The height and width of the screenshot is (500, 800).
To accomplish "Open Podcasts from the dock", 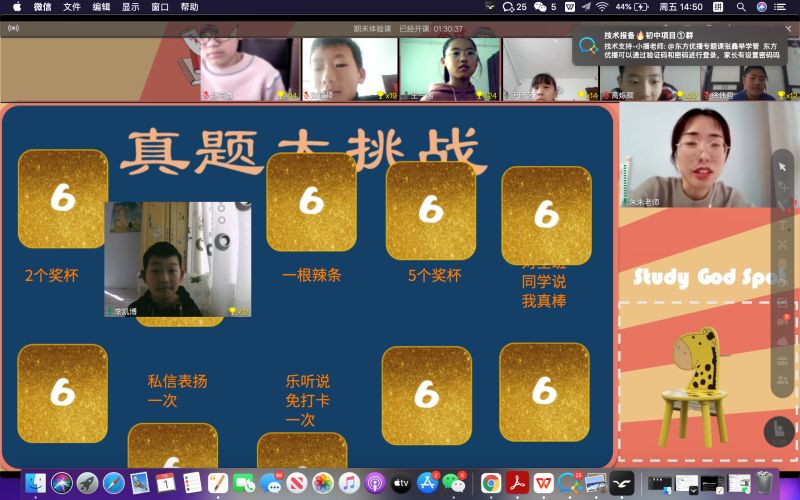I will click(x=375, y=483).
